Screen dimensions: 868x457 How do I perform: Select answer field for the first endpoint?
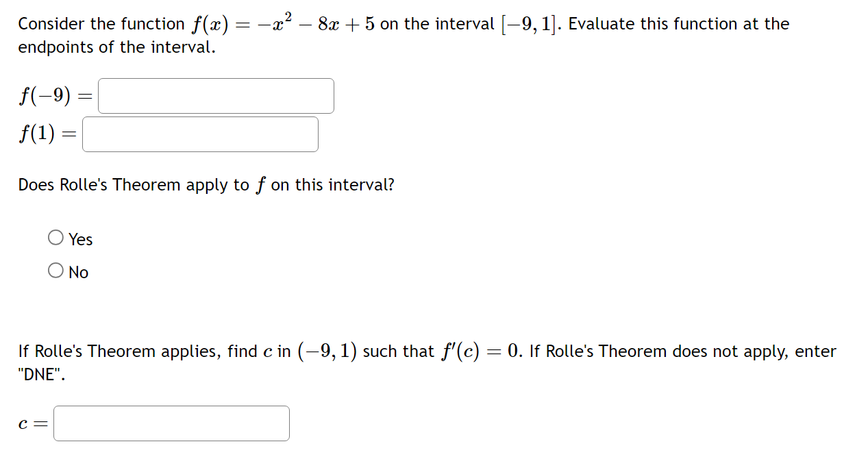point(215,96)
